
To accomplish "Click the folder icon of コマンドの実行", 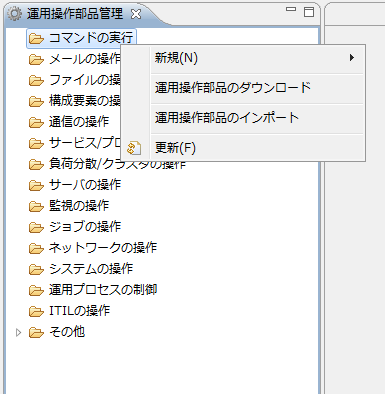I will 36,39.
